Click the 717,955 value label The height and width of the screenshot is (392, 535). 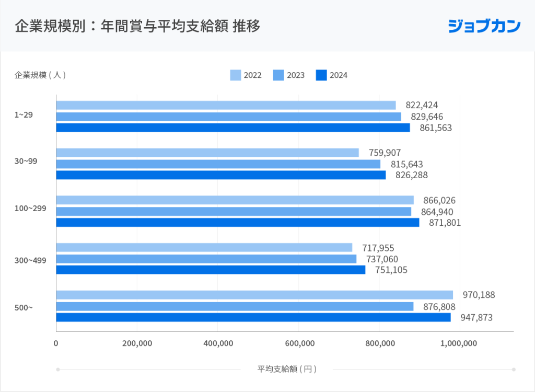(378, 248)
